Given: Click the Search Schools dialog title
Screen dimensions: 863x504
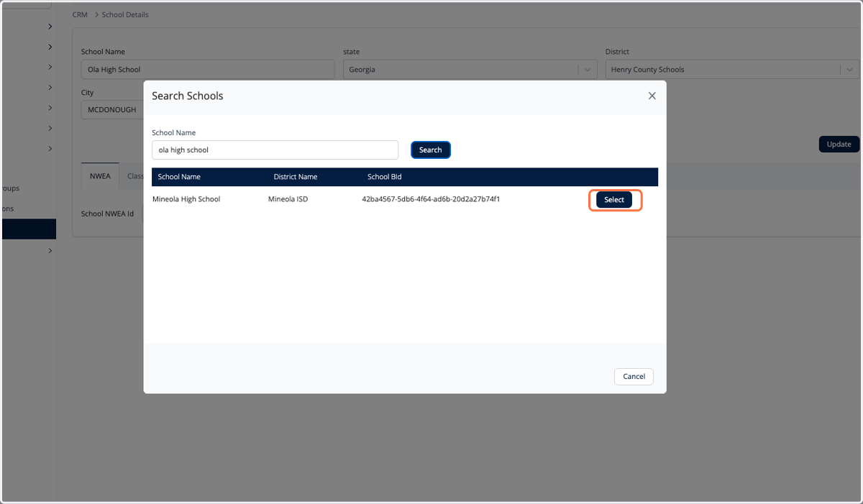Looking at the screenshot, I should [188, 96].
